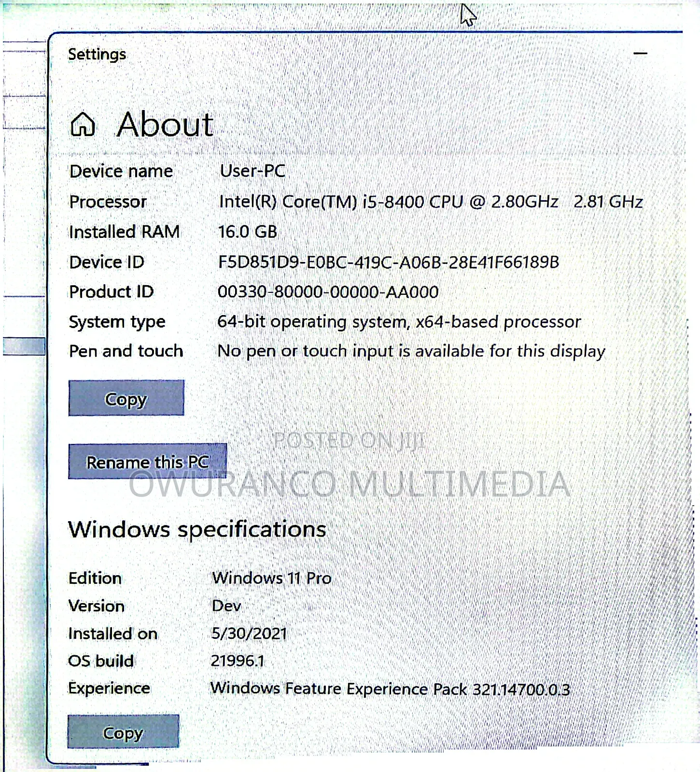Select the 5/30/2021 install date
The height and width of the screenshot is (772, 700).
coord(249,633)
